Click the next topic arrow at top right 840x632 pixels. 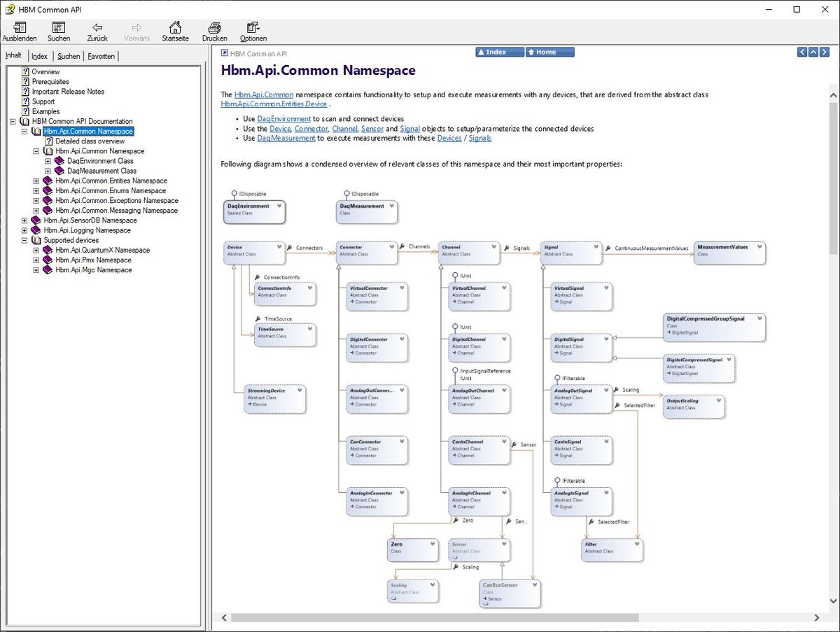coord(825,52)
